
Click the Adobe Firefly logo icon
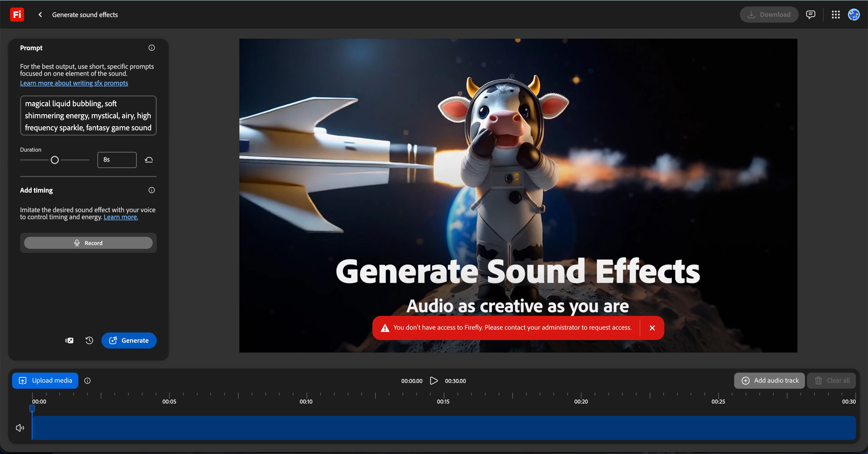click(17, 15)
